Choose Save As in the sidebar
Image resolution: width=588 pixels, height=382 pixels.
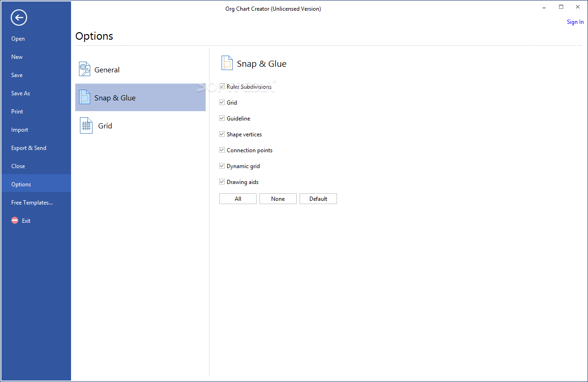[36, 93]
